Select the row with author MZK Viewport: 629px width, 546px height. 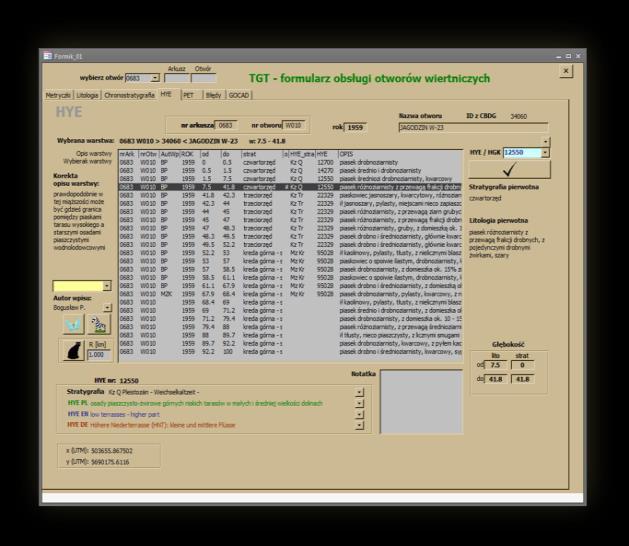click(x=290, y=294)
